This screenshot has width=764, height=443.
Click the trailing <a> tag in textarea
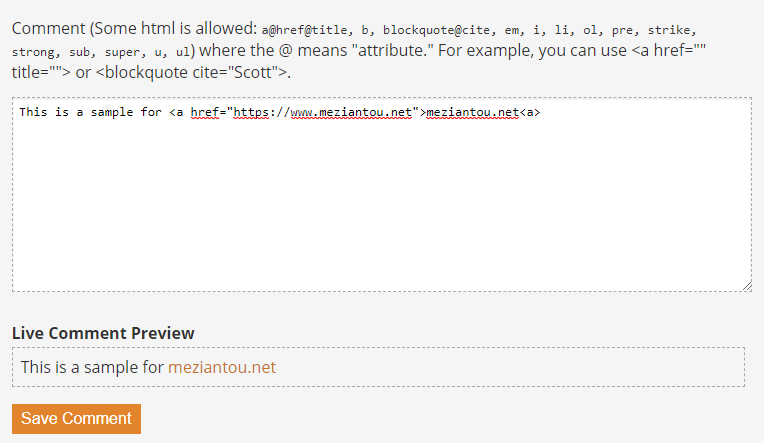point(530,113)
